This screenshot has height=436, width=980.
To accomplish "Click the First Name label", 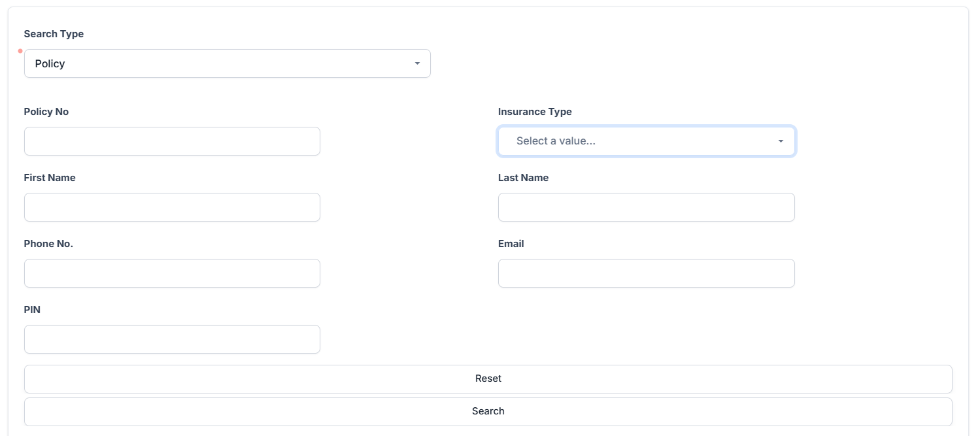I will point(50,178).
